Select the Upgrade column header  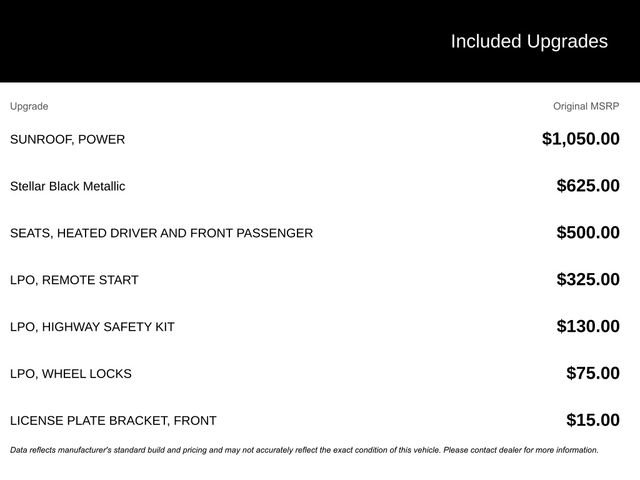point(29,107)
